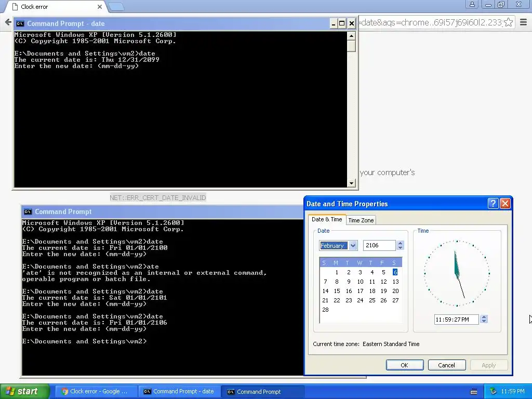
Task: Select day 17 in the calendar
Action: (361, 291)
